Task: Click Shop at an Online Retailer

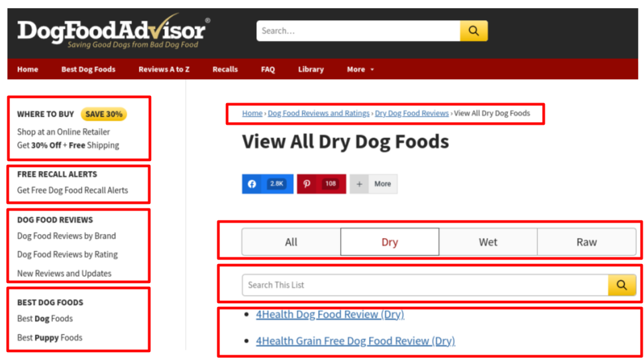Action: (x=63, y=132)
